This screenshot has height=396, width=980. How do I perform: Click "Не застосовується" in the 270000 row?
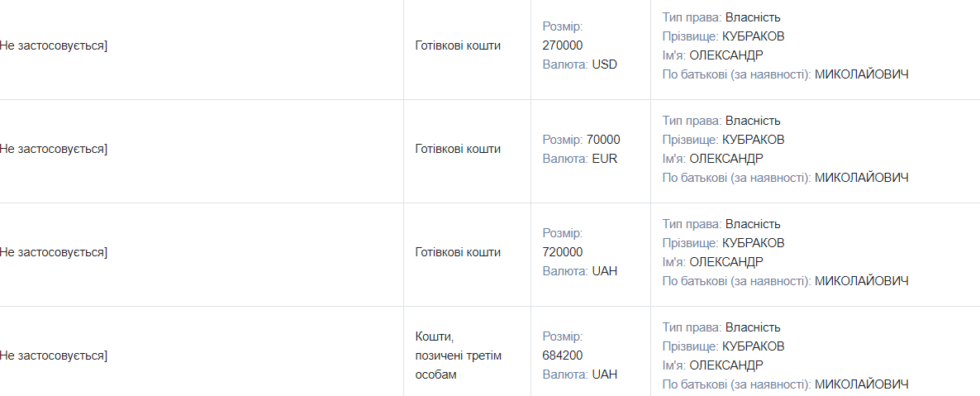point(53,45)
